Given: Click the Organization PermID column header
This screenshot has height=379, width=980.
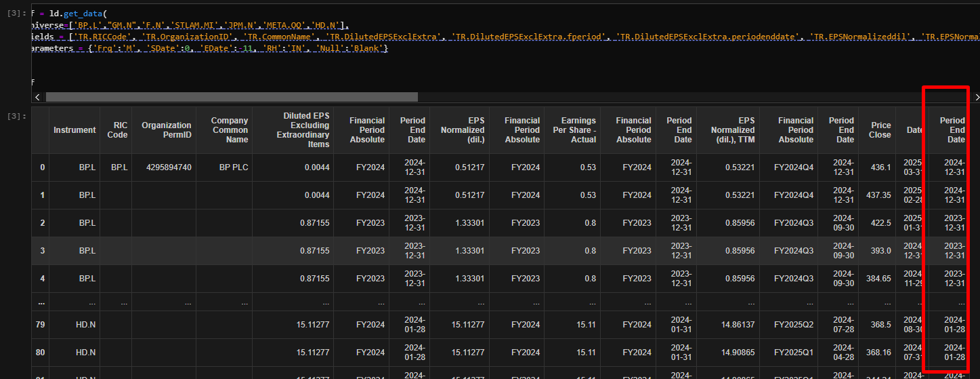Looking at the screenshot, I should [x=166, y=130].
